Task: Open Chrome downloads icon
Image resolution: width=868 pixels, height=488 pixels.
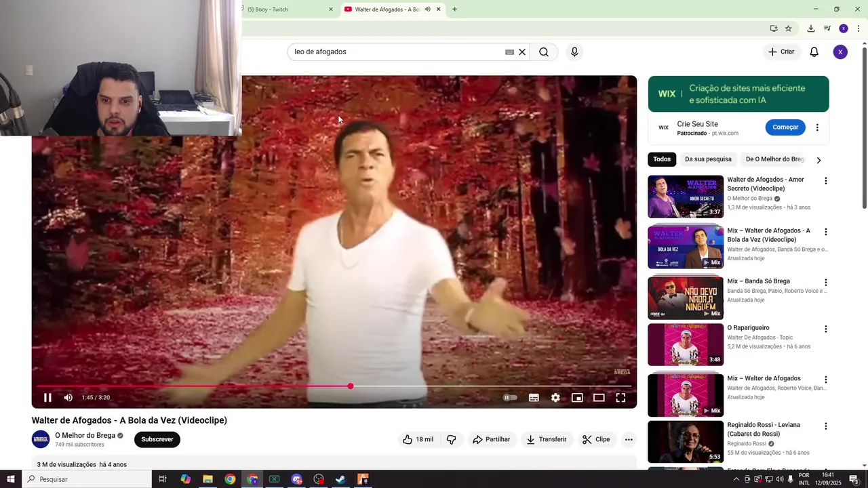Action: click(810, 28)
